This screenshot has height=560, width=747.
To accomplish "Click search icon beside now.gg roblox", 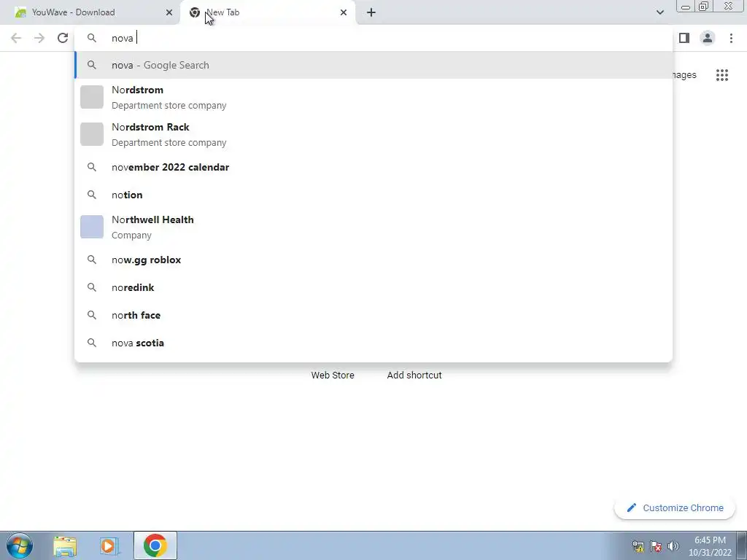I will [92, 260].
